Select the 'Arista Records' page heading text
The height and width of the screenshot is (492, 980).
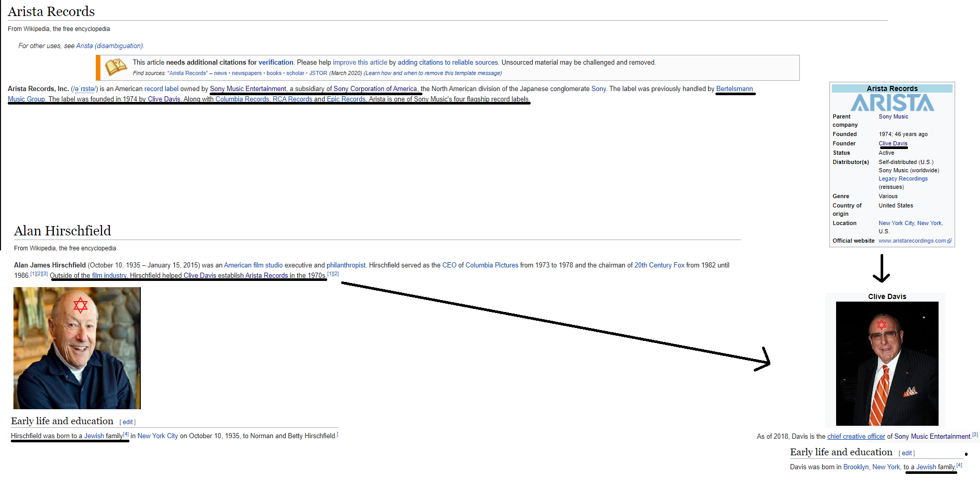51,11
